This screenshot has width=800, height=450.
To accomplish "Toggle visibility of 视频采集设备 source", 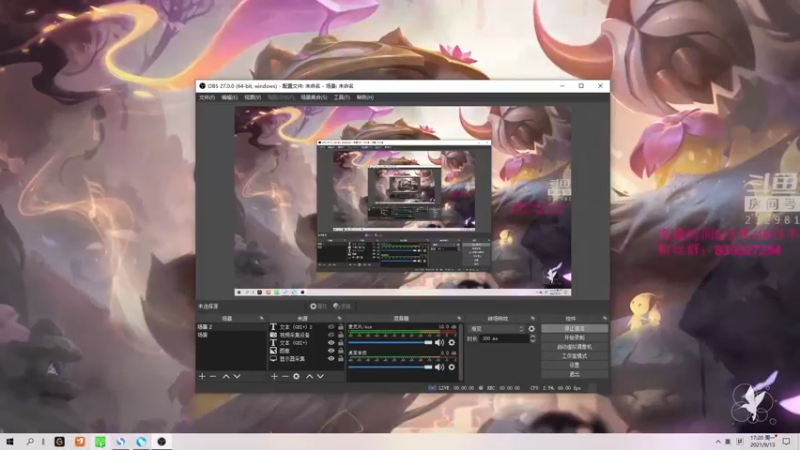I will tap(331, 335).
